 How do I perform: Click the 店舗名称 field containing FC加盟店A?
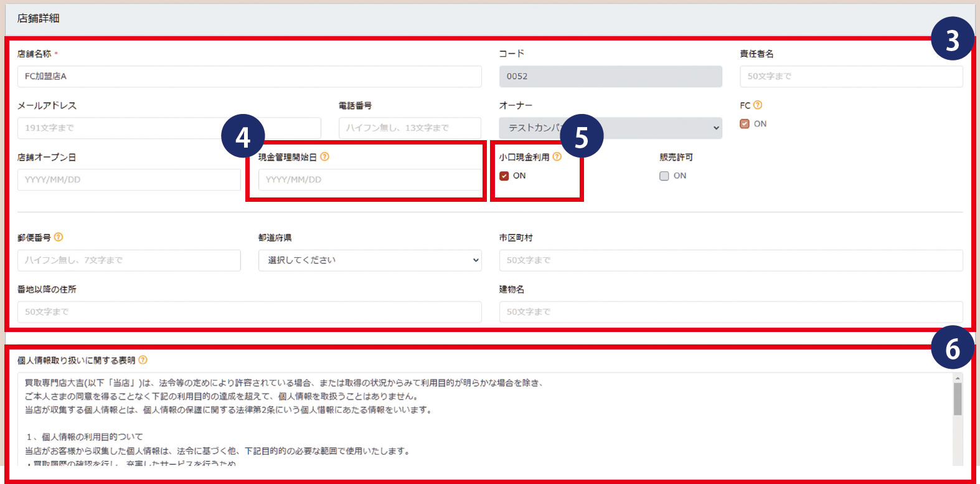[249, 77]
